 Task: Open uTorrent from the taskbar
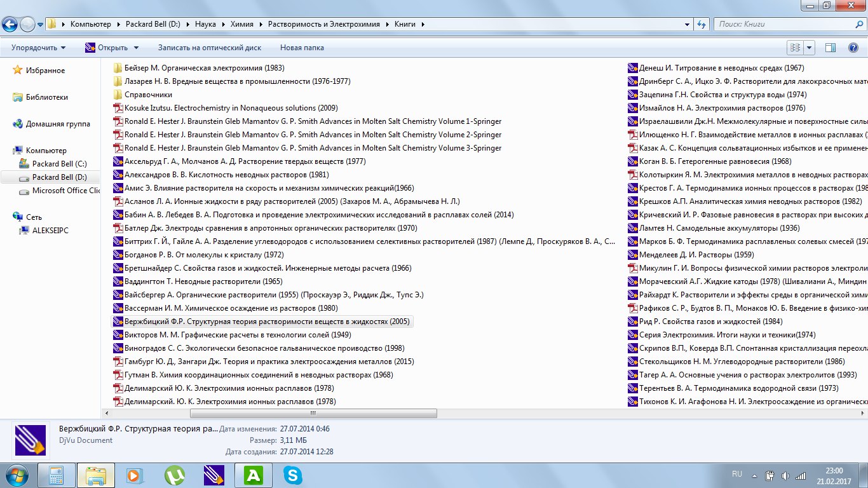(x=175, y=475)
